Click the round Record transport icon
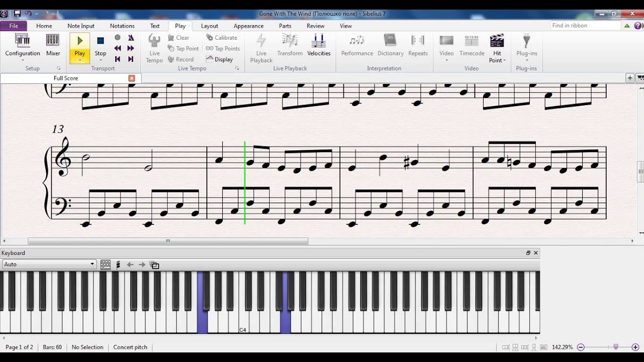Screen dimensions: 644x362 point(117,38)
